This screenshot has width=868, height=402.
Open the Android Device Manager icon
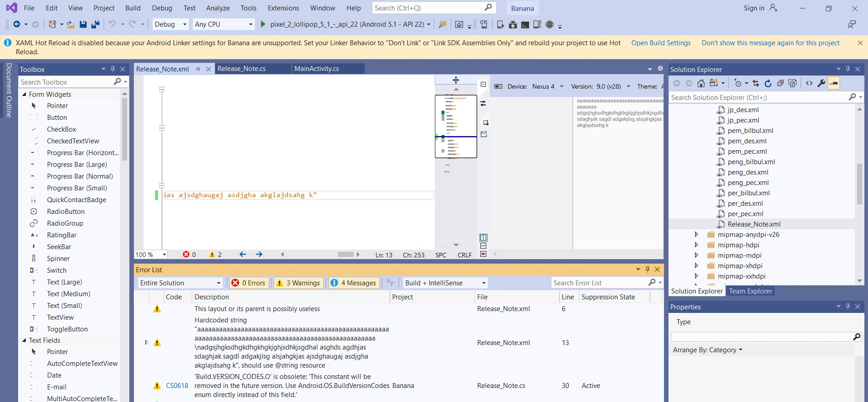500,24
